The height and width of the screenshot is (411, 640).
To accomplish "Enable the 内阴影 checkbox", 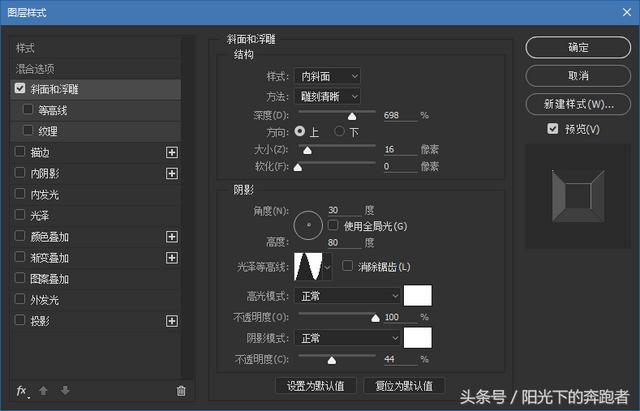I will pos(20,173).
